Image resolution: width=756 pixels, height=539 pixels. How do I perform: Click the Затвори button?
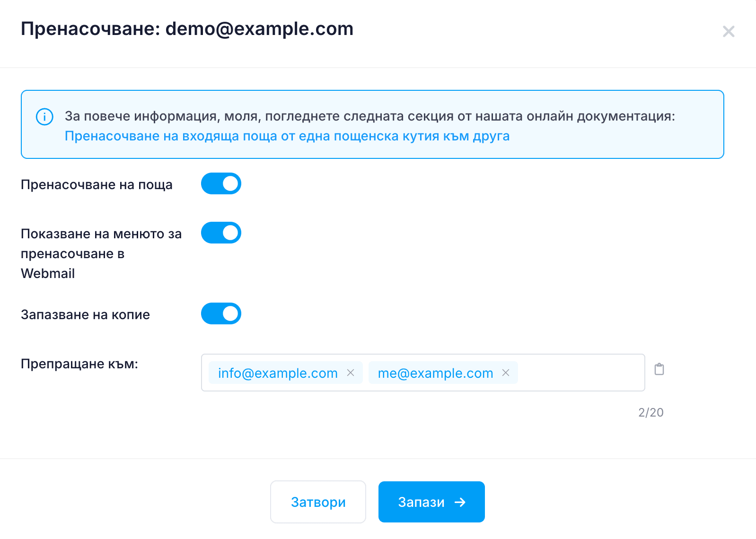coord(318,502)
